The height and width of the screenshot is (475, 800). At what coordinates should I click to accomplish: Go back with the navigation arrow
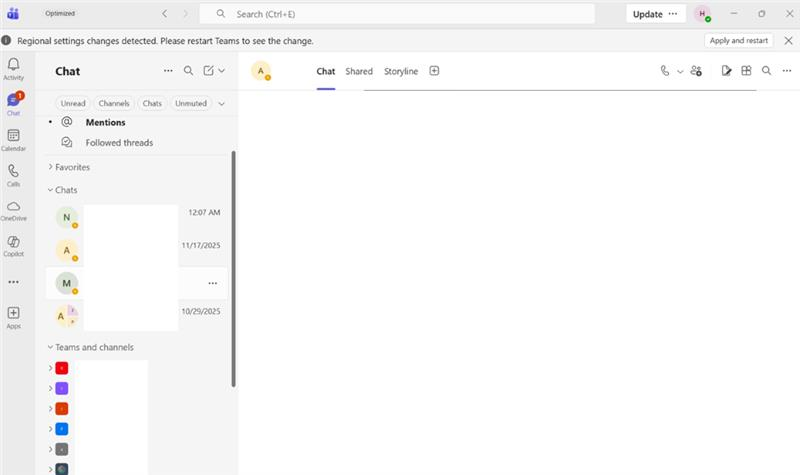(164, 14)
